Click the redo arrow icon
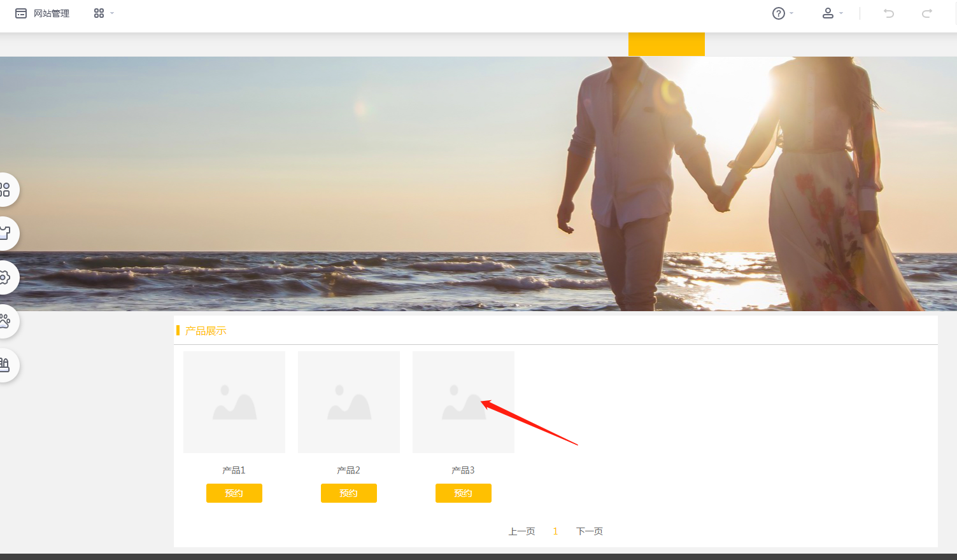Image resolution: width=957 pixels, height=560 pixels. pyautogui.click(x=927, y=13)
